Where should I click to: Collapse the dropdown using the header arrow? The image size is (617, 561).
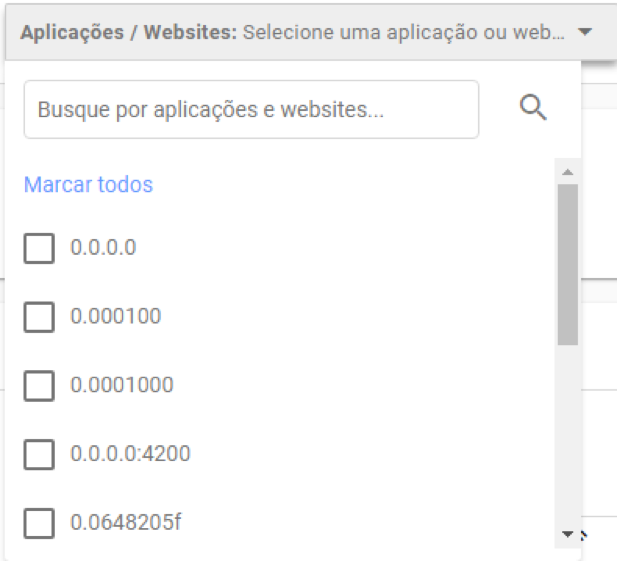coord(585,32)
